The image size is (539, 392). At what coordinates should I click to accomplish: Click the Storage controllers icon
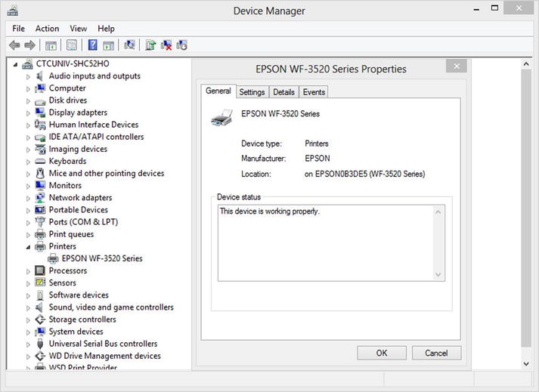[40, 319]
